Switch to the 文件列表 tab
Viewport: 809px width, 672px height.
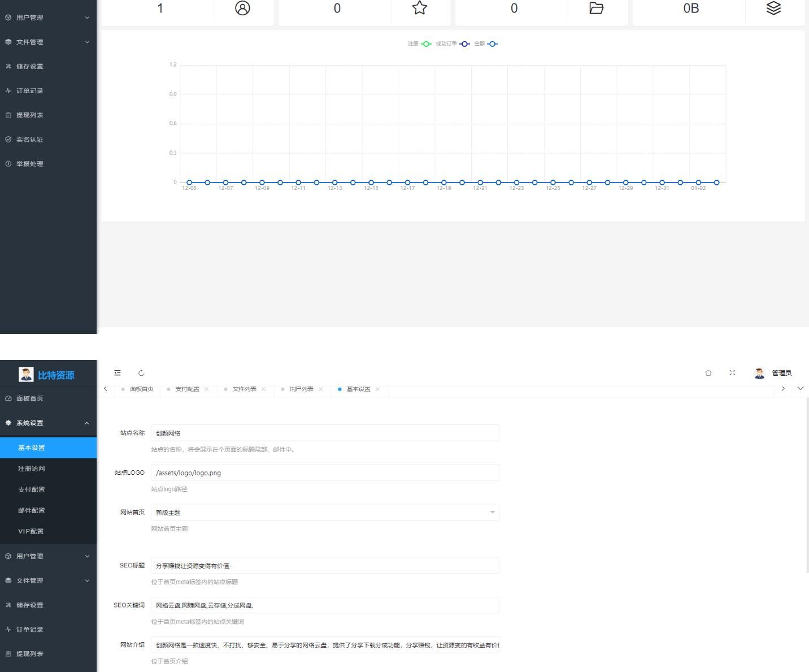pyautogui.click(x=244, y=389)
